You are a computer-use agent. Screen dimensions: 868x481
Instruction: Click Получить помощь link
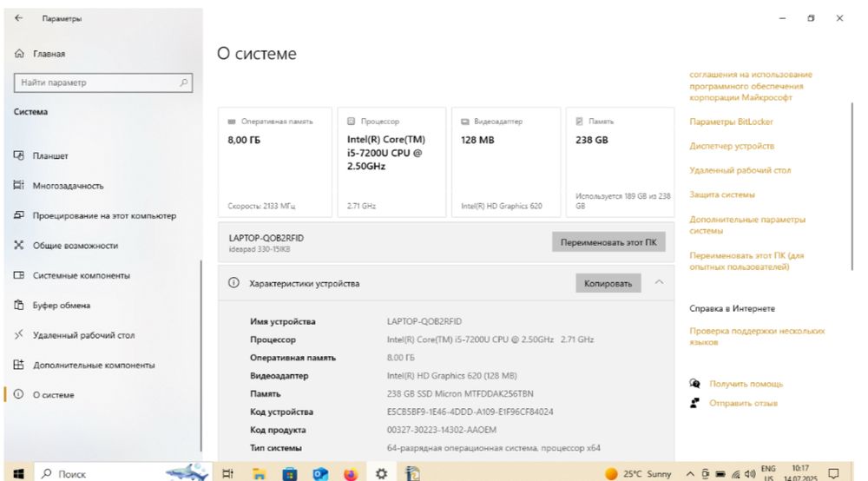point(746,384)
